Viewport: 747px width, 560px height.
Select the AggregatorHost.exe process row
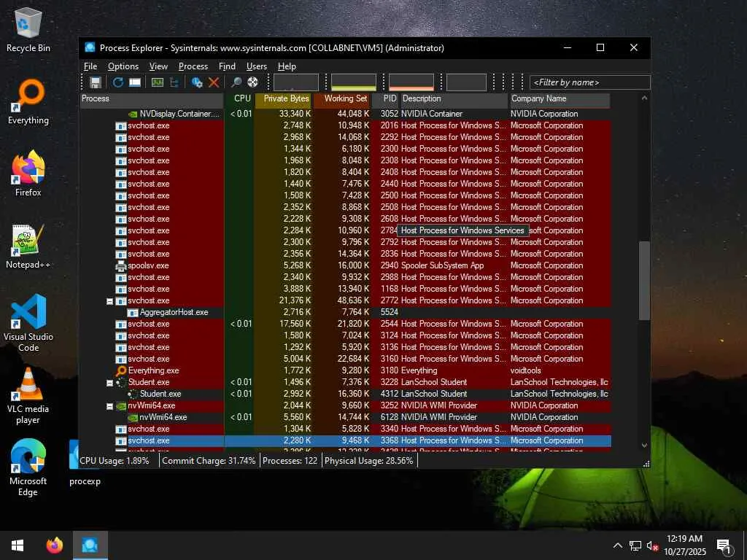coord(345,312)
